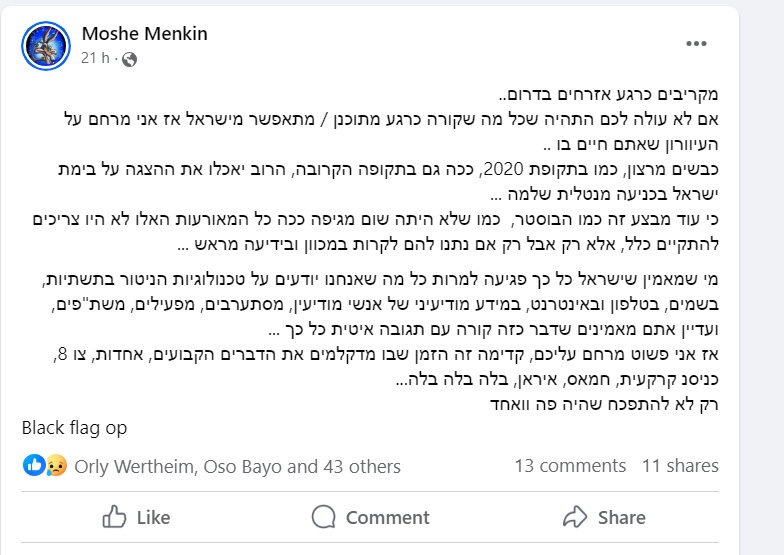Click the Moshe Menkin profile picture
Viewport: 784px width, 555px height.
tap(46, 45)
